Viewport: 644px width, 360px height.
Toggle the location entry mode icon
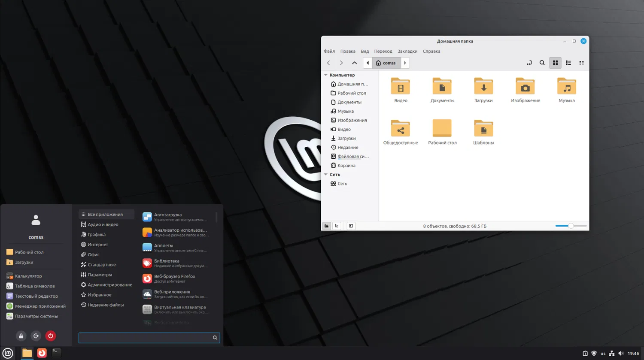(529, 63)
